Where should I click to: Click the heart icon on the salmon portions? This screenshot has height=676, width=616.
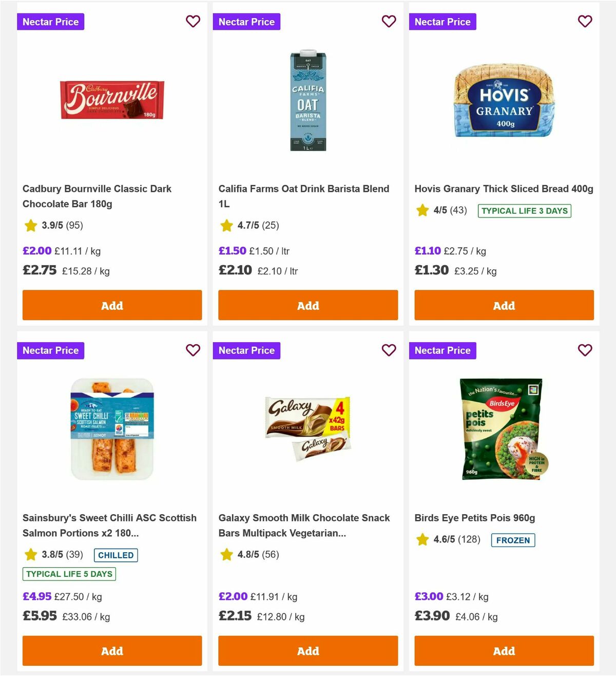point(193,350)
